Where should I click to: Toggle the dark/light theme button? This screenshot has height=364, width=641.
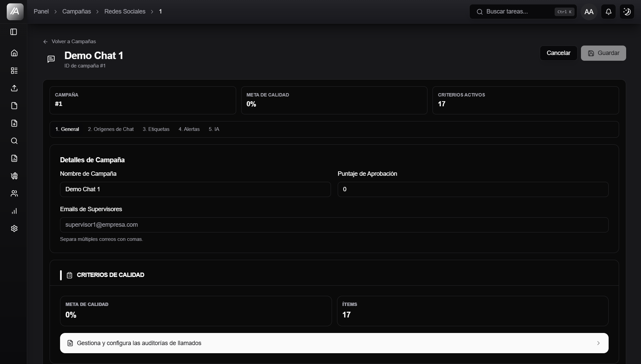coord(627,12)
